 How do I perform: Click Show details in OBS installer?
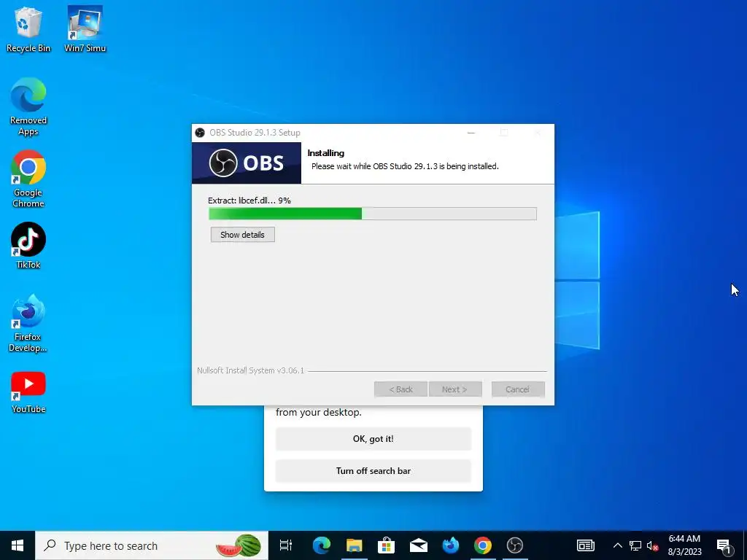242,234
